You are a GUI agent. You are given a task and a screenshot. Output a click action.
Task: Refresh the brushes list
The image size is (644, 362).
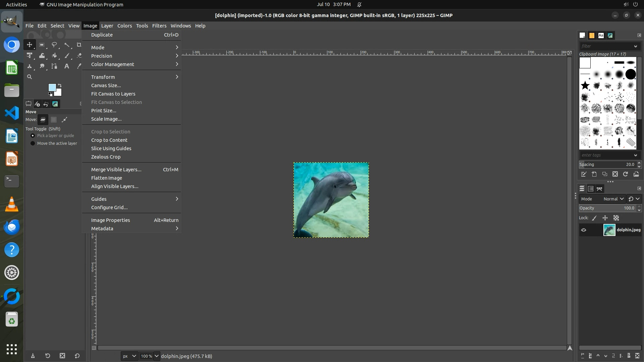(x=625, y=174)
